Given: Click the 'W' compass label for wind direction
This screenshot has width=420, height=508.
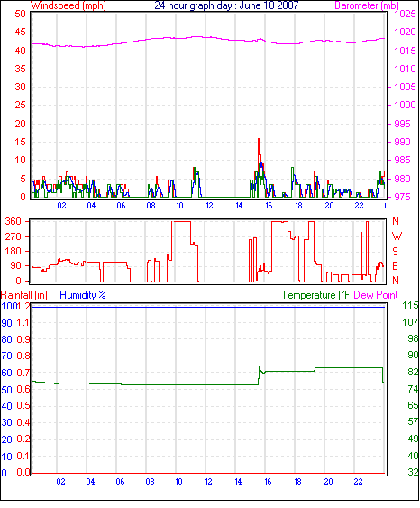Looking at the screenshot, I should (397, 236).
